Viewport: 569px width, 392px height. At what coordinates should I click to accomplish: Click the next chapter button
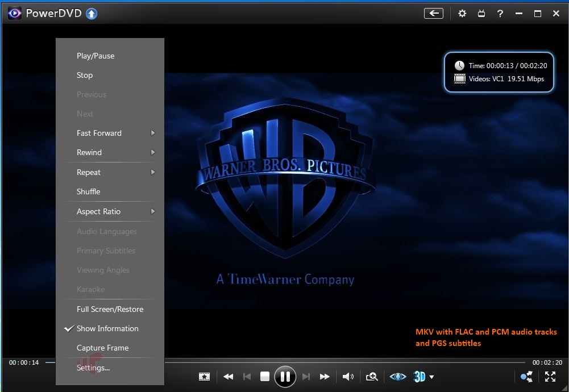click(306, 377)
